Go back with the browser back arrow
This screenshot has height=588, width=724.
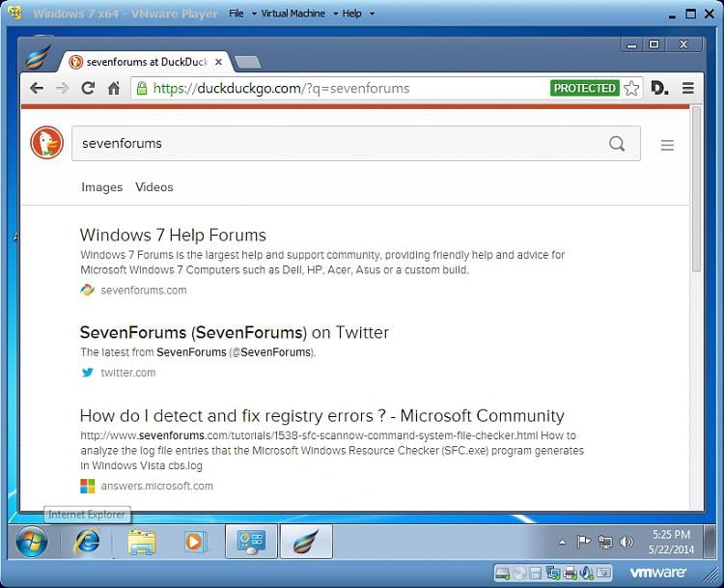[x=37, y=88]
